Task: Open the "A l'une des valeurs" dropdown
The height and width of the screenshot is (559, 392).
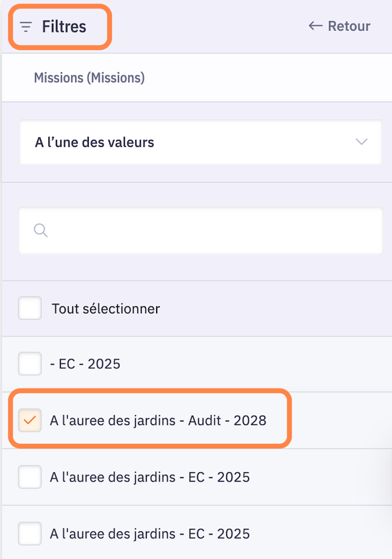Action: tap(201, 142)
